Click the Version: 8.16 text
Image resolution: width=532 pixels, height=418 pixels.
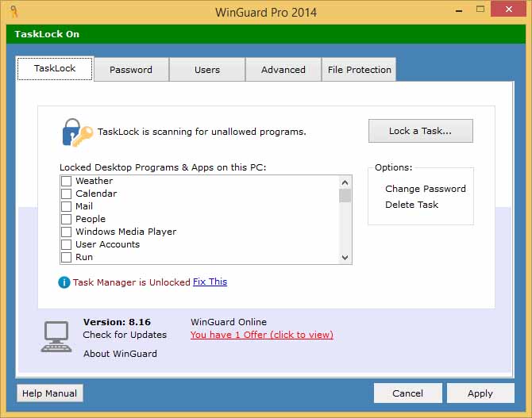point(117,322)
